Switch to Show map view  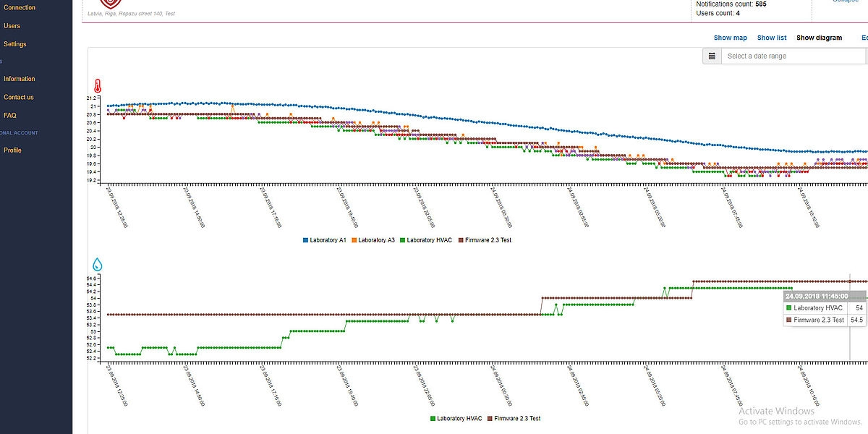pos(730,38)
